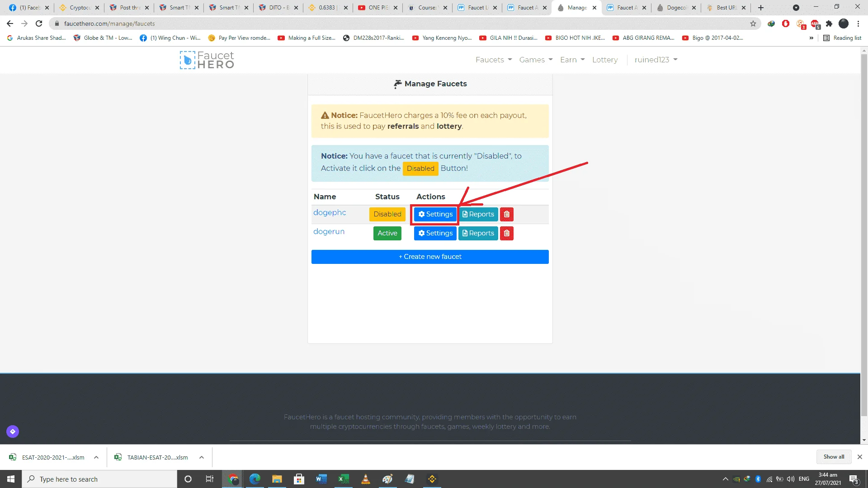Open the Chrome three-dot menu

tap(858, 23)
